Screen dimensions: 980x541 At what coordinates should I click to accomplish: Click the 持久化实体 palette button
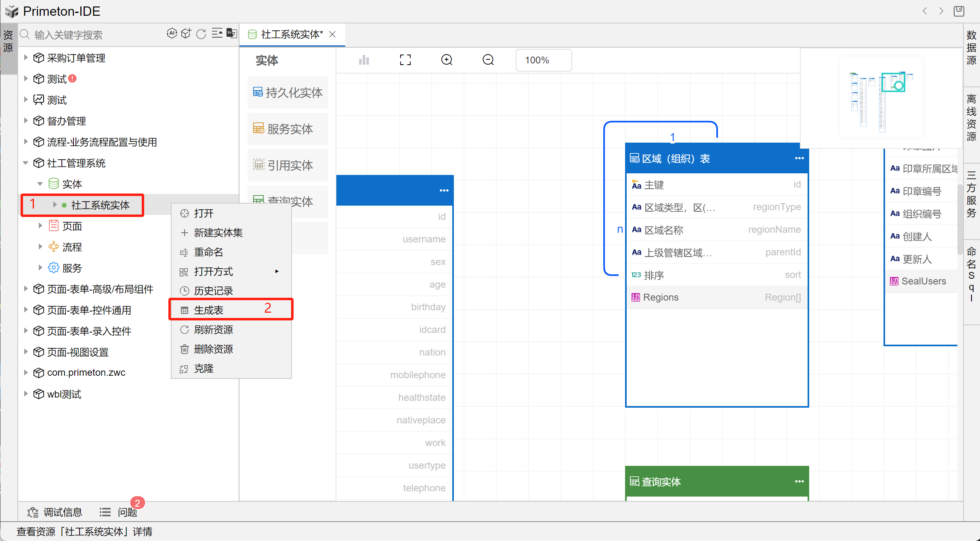tap(288, 93)
